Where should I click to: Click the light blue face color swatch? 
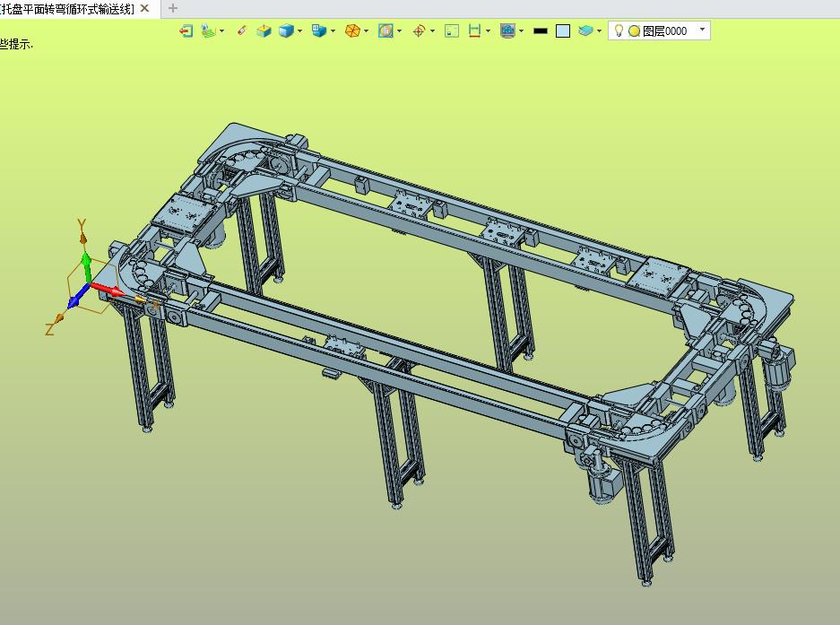562,31
